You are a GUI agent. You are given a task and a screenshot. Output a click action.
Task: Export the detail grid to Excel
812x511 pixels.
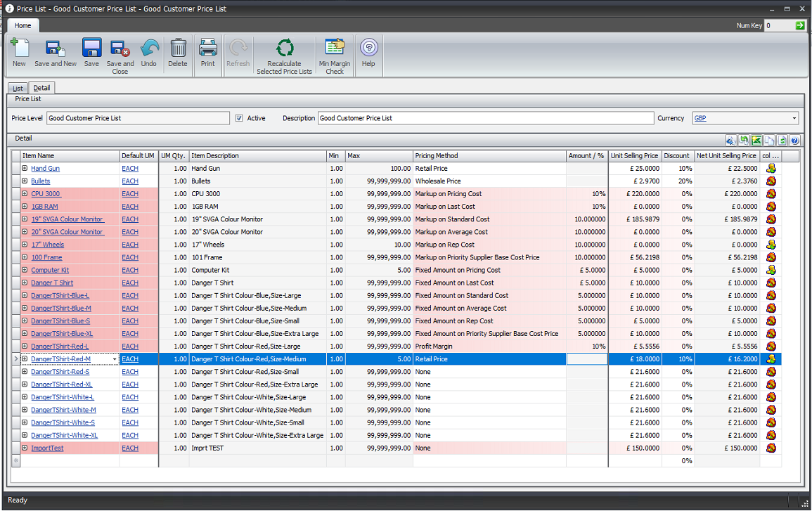pos(756,140)
